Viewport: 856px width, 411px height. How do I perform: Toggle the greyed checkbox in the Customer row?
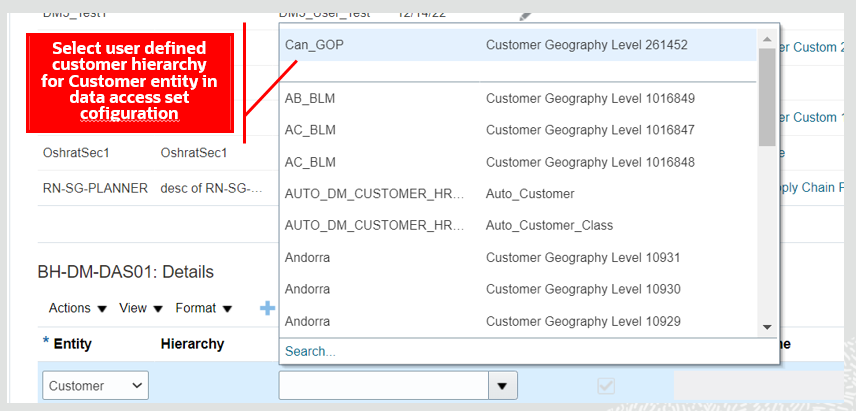[606, 386]
